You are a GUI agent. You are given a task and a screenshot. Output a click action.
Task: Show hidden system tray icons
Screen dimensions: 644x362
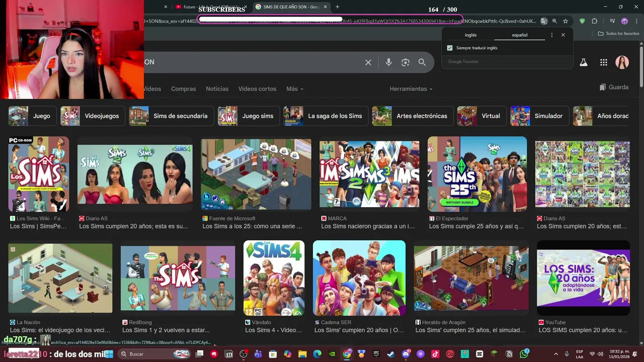pos(556,354)
